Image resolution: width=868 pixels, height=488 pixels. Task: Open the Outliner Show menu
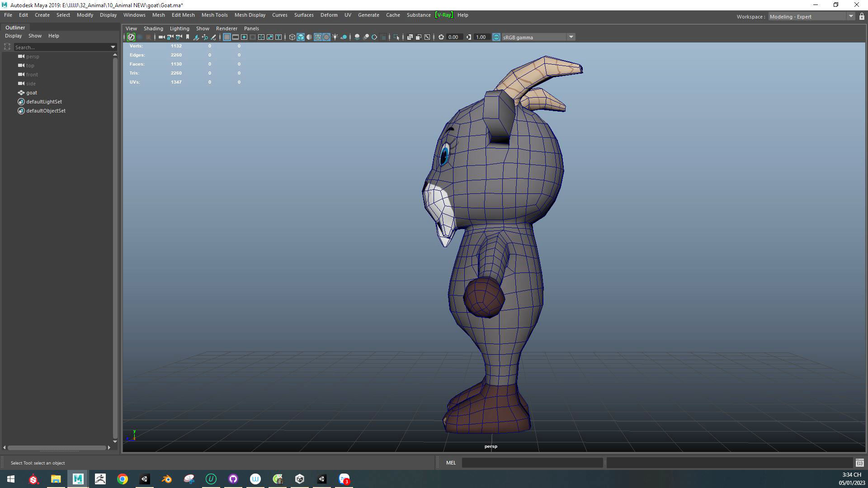35,36
